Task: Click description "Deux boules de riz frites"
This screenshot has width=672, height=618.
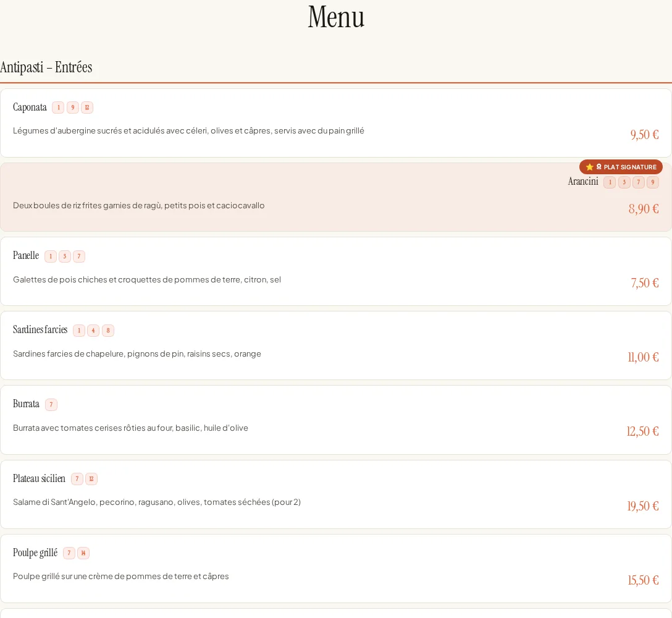Action: 139,205
